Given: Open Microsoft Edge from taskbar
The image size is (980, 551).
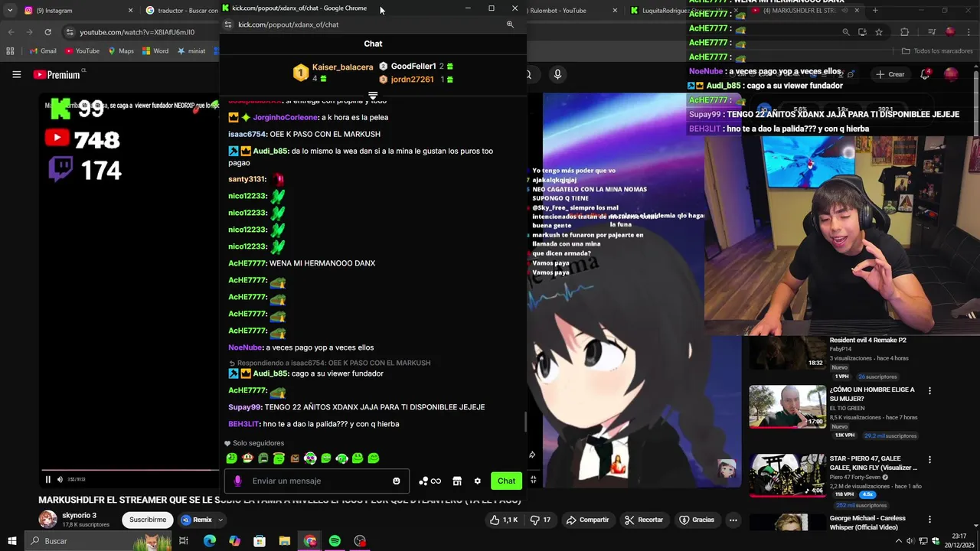Looking at the screenshot, I should (x=210, y=541).
